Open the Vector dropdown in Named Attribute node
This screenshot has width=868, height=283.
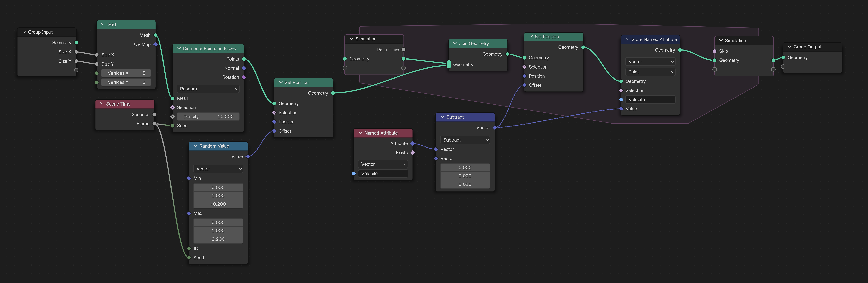[x=383, y=164]
